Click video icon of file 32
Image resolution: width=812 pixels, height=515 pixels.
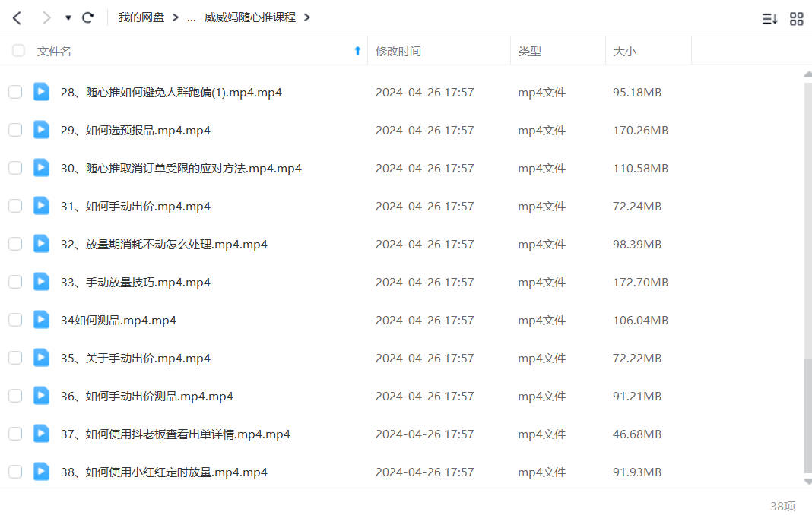click(x=41, y=243)
